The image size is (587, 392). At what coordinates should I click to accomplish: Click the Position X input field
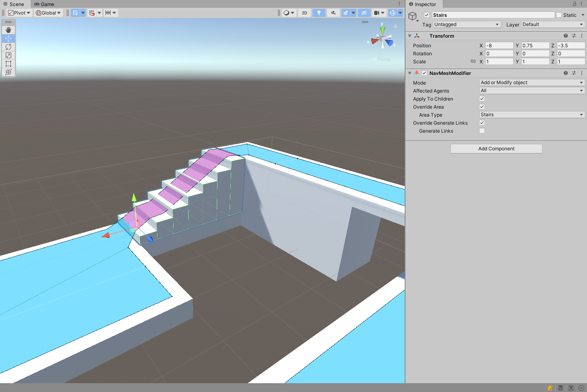tap(499, 46)
